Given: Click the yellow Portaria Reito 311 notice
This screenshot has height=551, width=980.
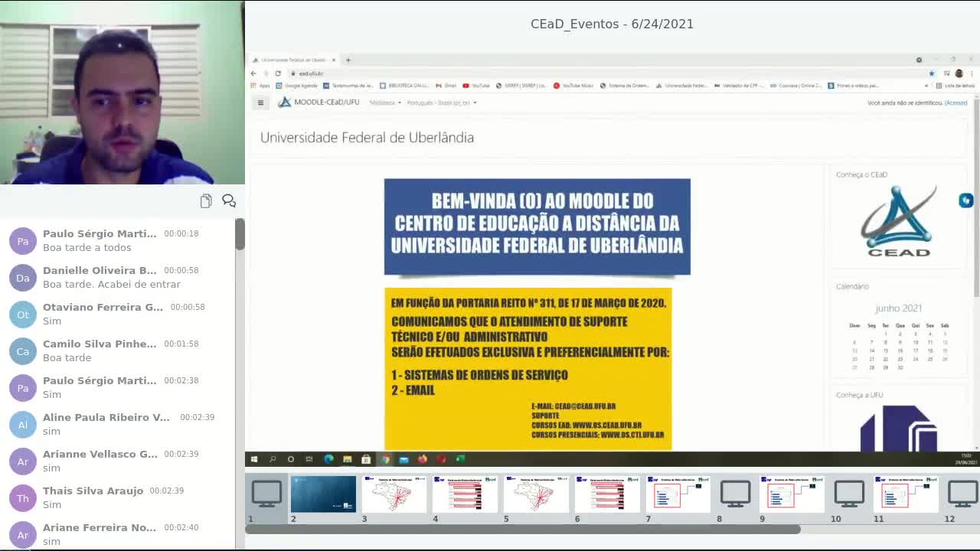Looking at the screenshot, I should click(x=528, y=368).
